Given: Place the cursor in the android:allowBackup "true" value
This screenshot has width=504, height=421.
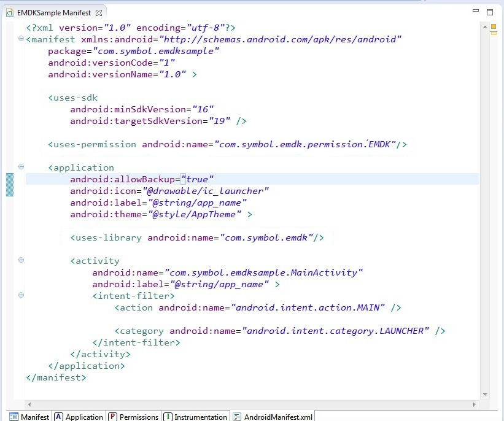Looking at the screenshot, I should coord(198,179).
